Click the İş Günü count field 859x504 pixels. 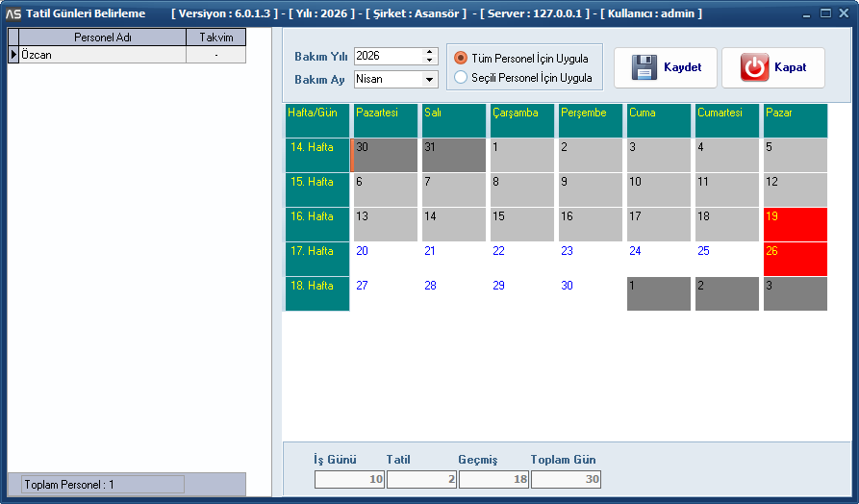[350, 479]
